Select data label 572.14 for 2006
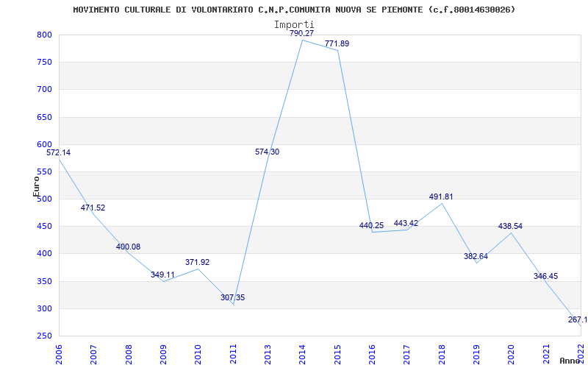The width and height of the screenshot is (588, 368). (59, 153)
